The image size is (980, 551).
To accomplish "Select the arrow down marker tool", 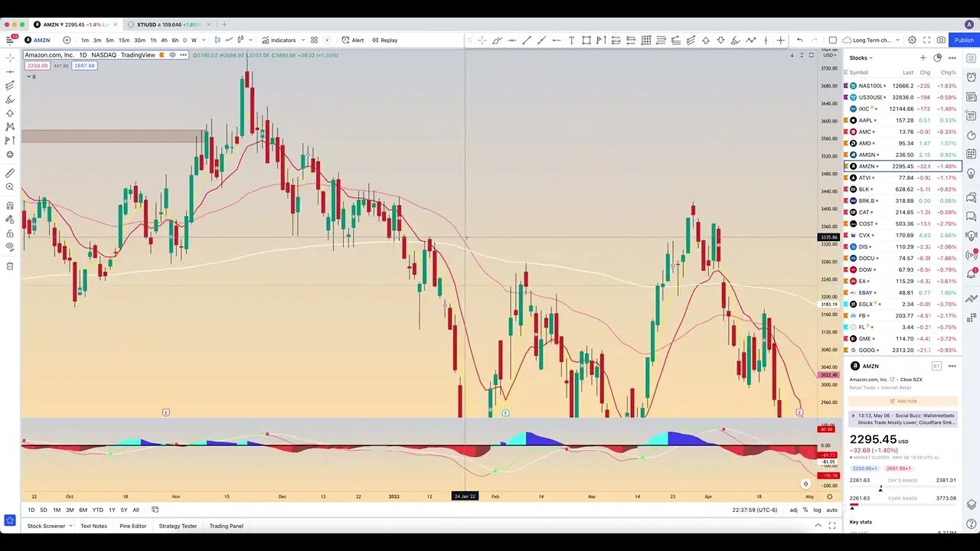I will tap(720, 40).
